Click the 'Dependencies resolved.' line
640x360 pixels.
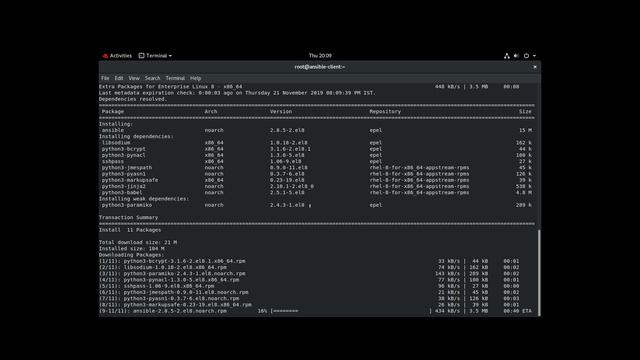133,99
